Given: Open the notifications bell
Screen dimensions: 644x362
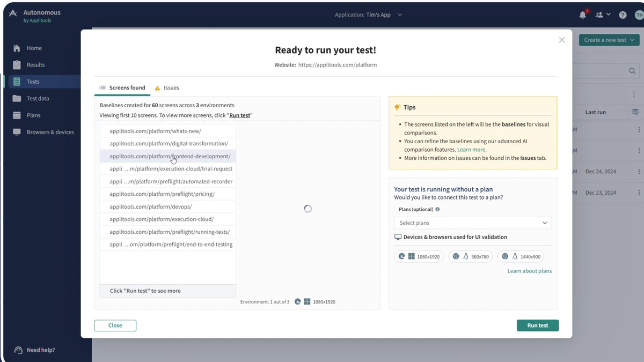Looking at the screenshot, I should 583,15.
